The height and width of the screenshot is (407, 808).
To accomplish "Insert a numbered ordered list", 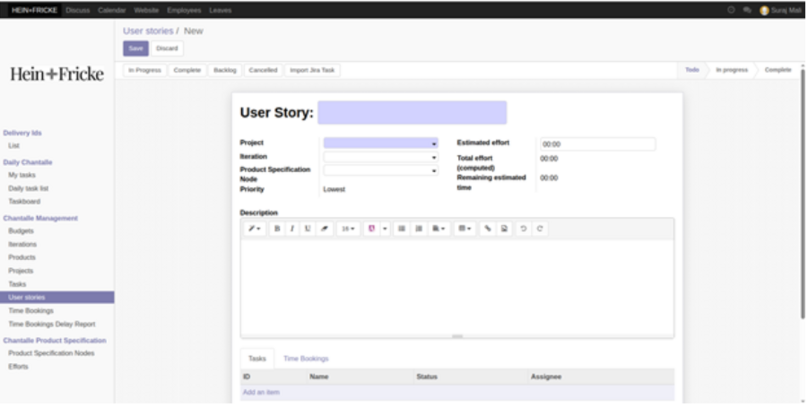I will [x=419, y=229].
